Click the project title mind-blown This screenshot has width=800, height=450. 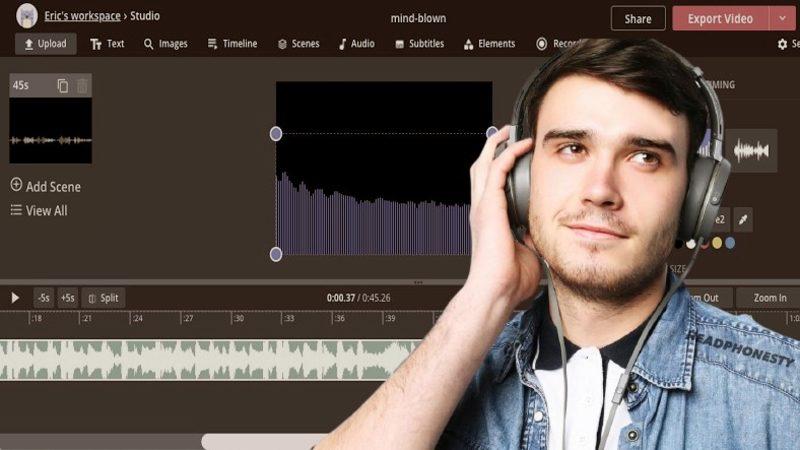click(418, 18)
